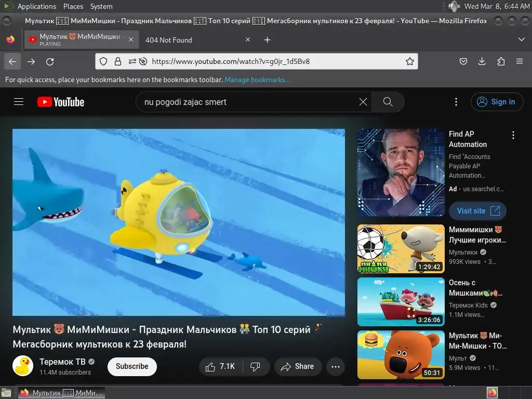Open the Applications menu

tap(37, 6)
